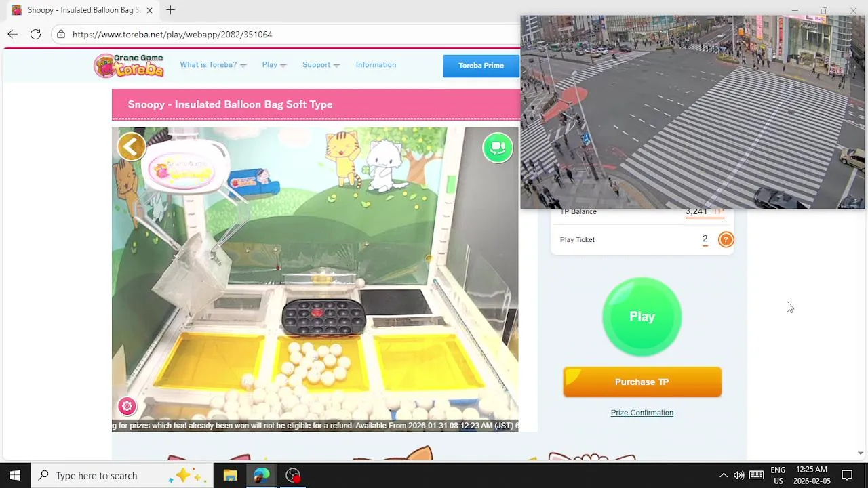The image size is (868, 488).
Task: Open File Explorer from taskbar
Action: [230, 475]
